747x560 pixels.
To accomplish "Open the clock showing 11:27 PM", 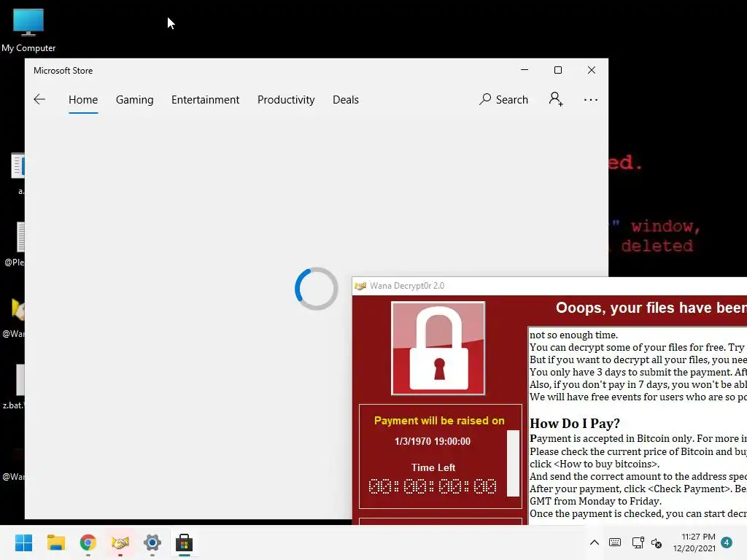I will coord(694,542).
